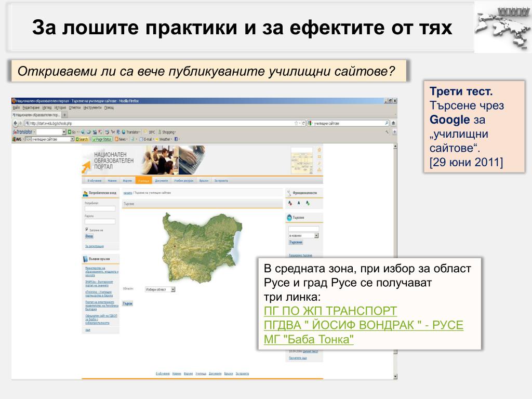532x399 pixels.
Task: Click page scrollbar down arrow
Action: [x=395, y=377]
